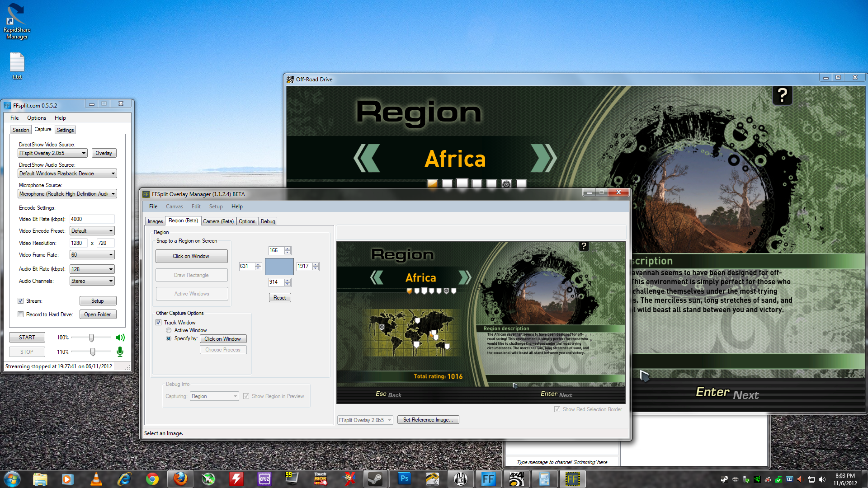Click the Video Bit Rate input field
Screen dimensions: 868x488
pos(92,219)
